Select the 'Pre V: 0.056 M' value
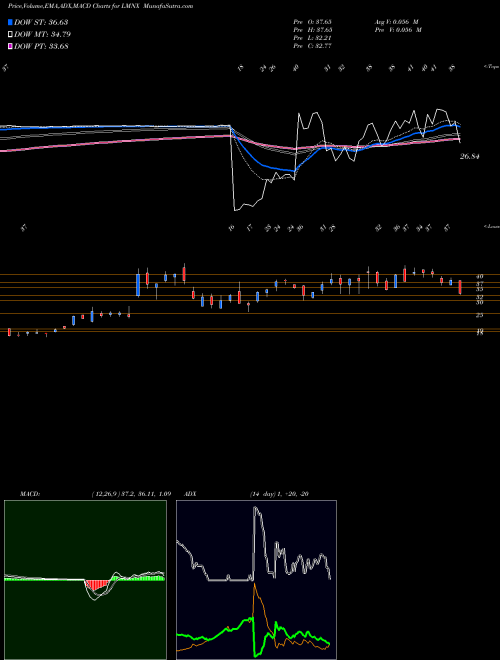This screenshot has height=660, width=500. click(398, 30)
